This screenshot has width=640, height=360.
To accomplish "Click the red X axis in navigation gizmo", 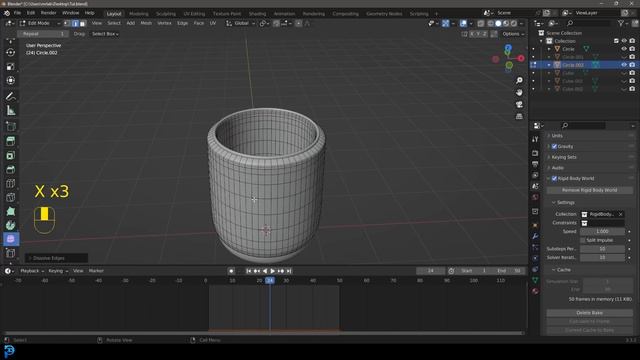I will (521, 58).
